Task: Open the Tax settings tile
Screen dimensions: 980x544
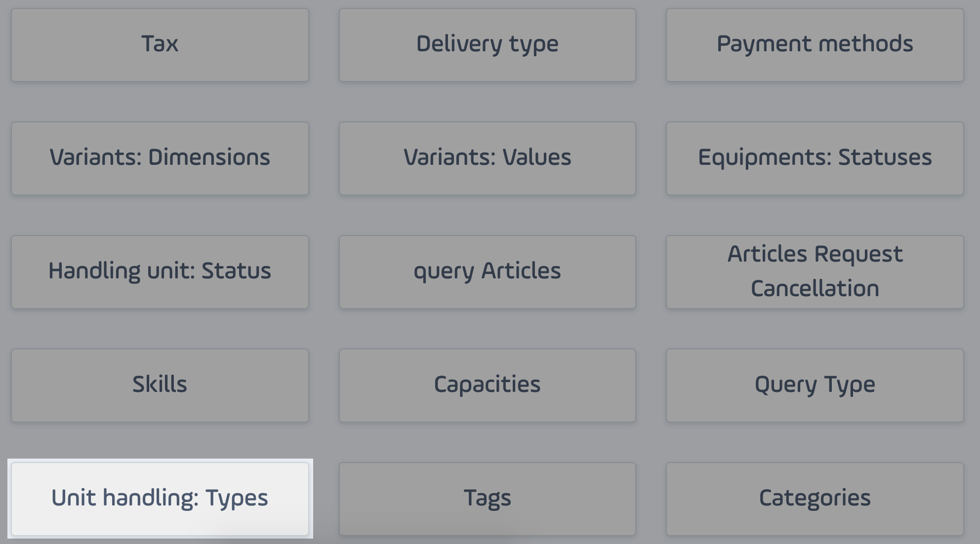Action: click(x=160, y=45)
